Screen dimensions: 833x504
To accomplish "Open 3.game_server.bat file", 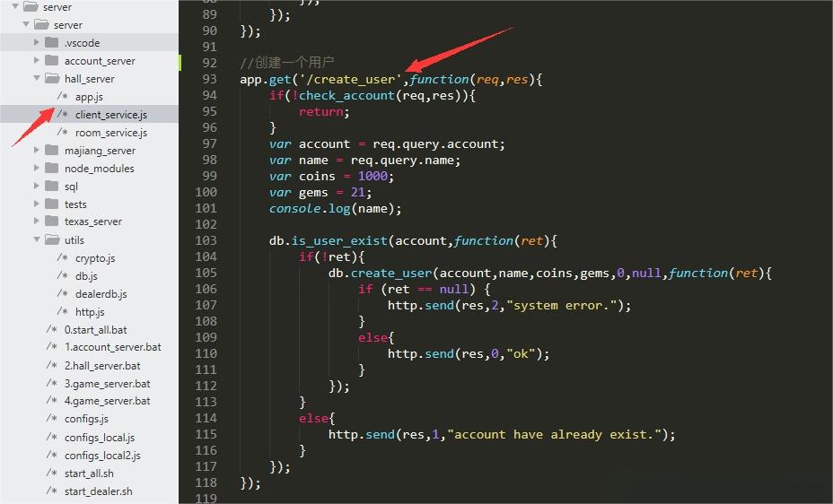I will point(108,384).
